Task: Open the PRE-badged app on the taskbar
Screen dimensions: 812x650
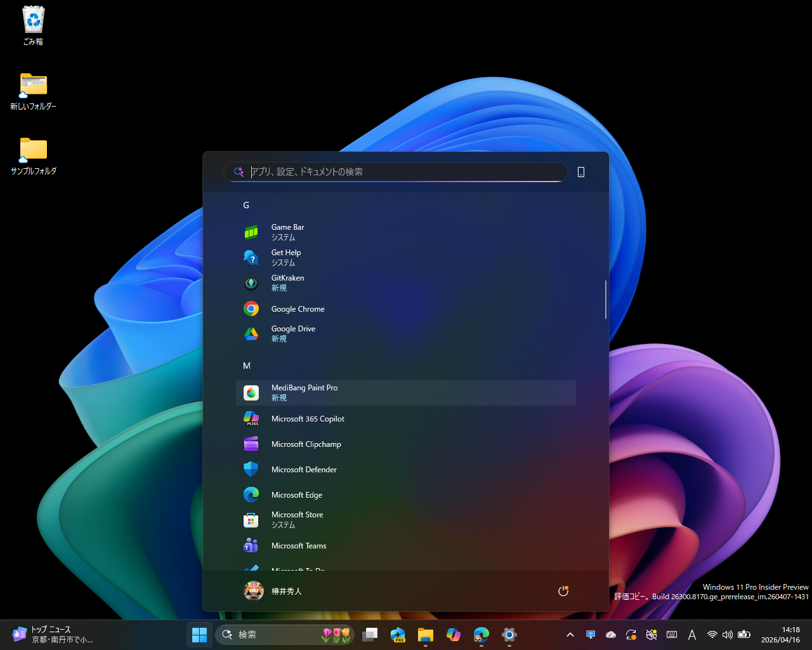Action: click(x=398, y=635)
